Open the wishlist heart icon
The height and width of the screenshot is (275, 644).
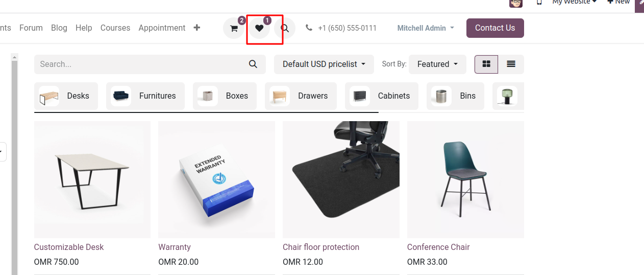259,28
